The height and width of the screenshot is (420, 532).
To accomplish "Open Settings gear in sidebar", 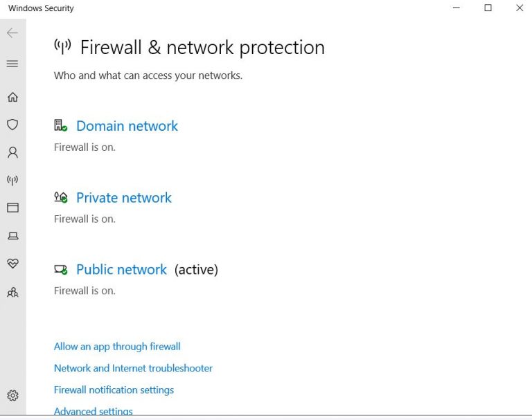I will pos(12,396).
